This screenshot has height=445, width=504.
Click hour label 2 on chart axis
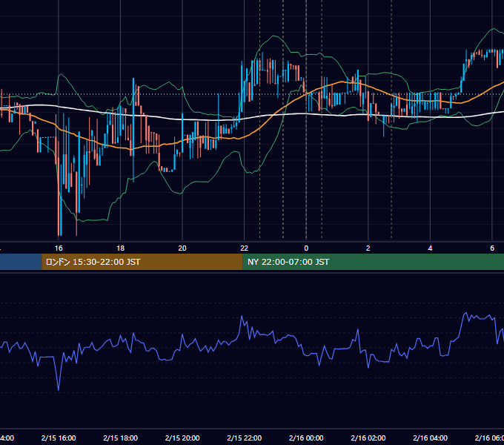[x=368, y=248]
